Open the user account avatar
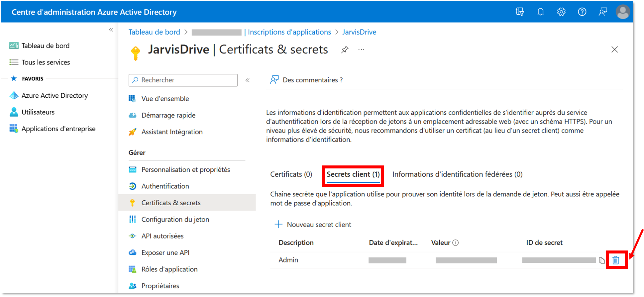Viewport: 644px width, 297px height. 623,12
